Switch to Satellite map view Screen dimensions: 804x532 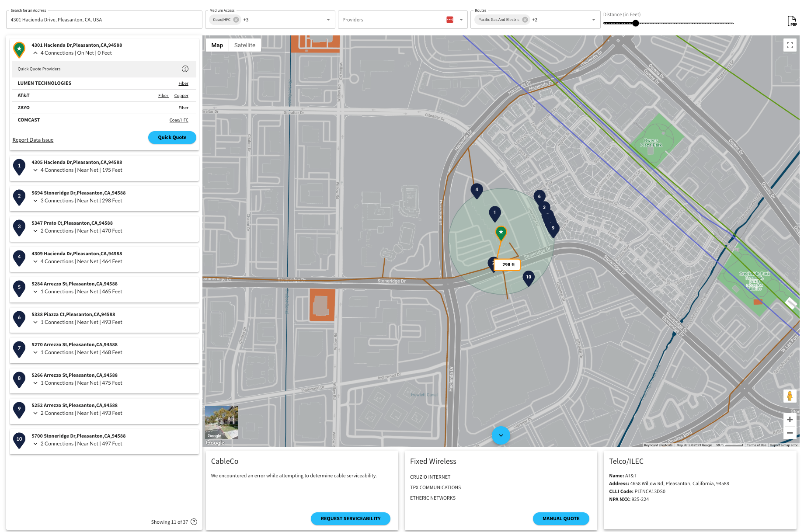coord(244,45)
